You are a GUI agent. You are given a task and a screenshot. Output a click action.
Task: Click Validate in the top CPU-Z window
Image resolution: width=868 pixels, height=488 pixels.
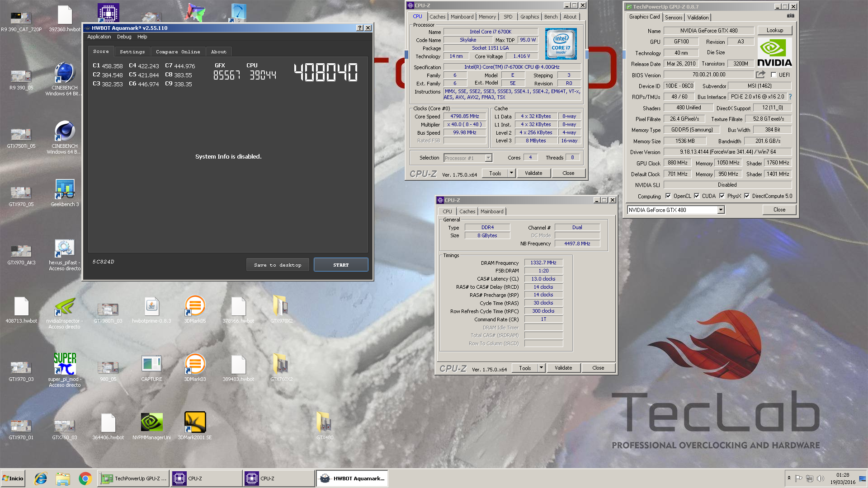point(533,173)
